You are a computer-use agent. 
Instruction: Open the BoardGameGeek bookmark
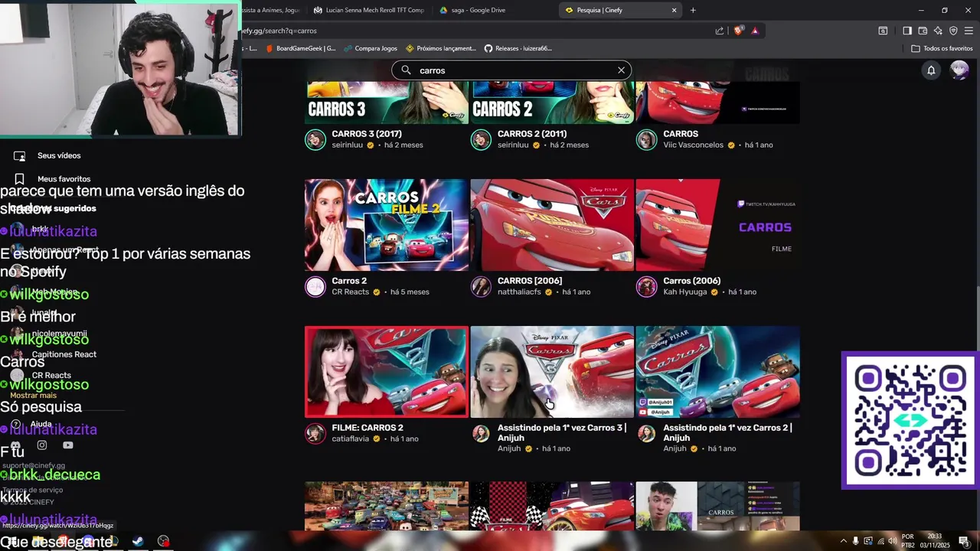pyautogui.click(x=300, y=48)
